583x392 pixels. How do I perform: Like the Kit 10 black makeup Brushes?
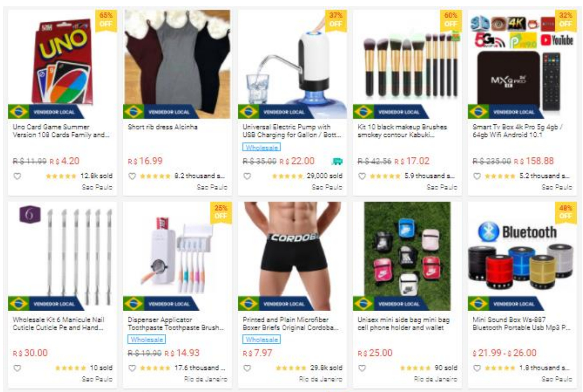362,176
